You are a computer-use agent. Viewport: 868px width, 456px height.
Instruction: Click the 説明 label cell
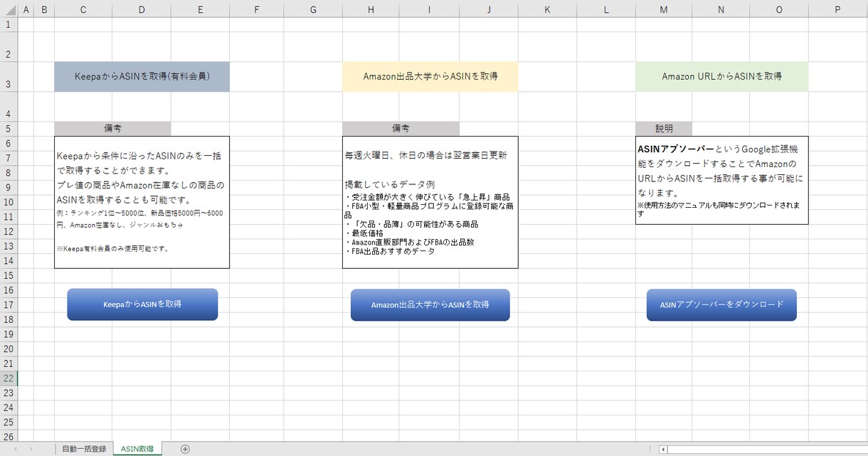pyautogui.click(x=664, y=129)
